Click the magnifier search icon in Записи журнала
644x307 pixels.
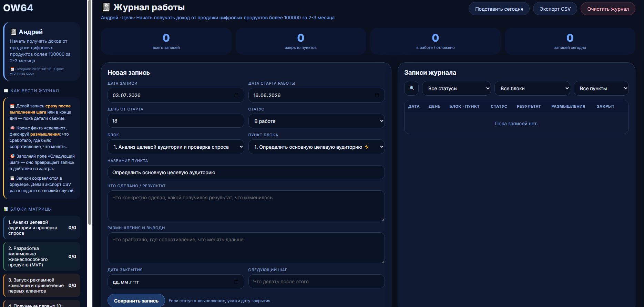tap(411, 88)
